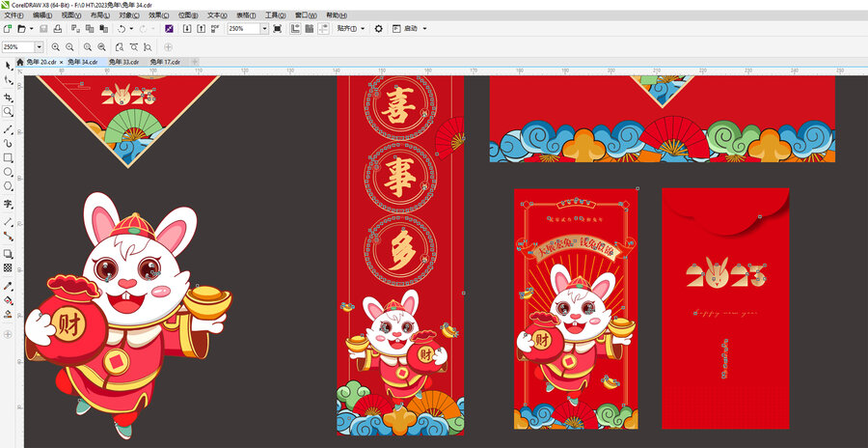Select the Transparency checkerboard tool
The image size is (868, 448).
[x=8, y=267]
